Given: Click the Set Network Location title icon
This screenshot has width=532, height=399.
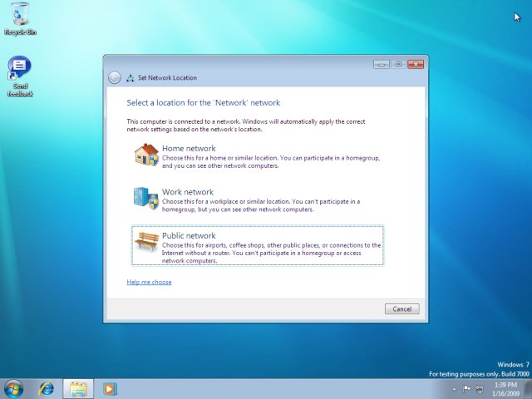Looking at the screenshot, I should tap(131, 78).
